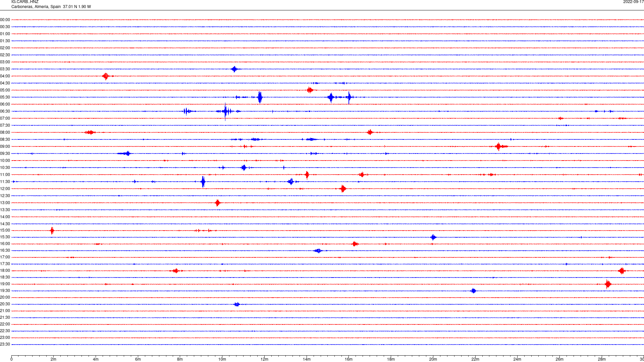Click the 11:30 time row label
The width and height of the screenshot is (644, 362).
pos(5,182)
